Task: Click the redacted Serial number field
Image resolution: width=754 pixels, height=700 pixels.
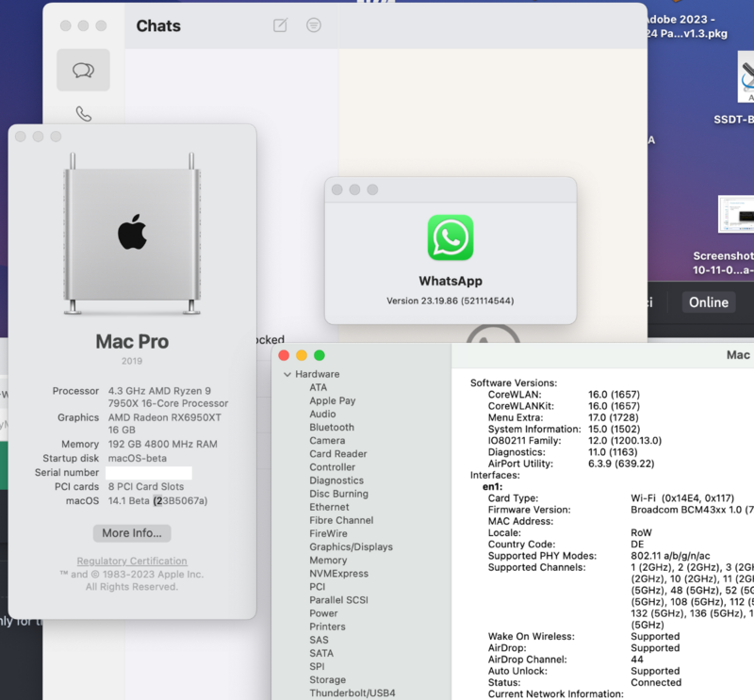Action: [149, 473]
